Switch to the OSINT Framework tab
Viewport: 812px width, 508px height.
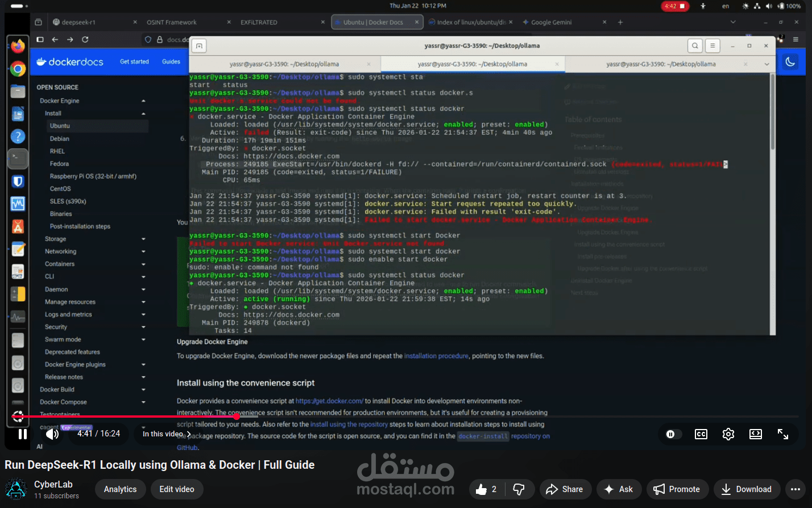click(172, 22)
